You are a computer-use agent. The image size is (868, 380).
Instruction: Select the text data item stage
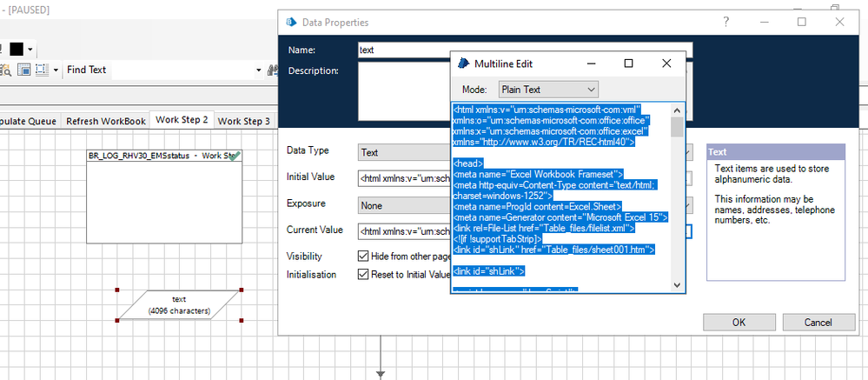179,304
